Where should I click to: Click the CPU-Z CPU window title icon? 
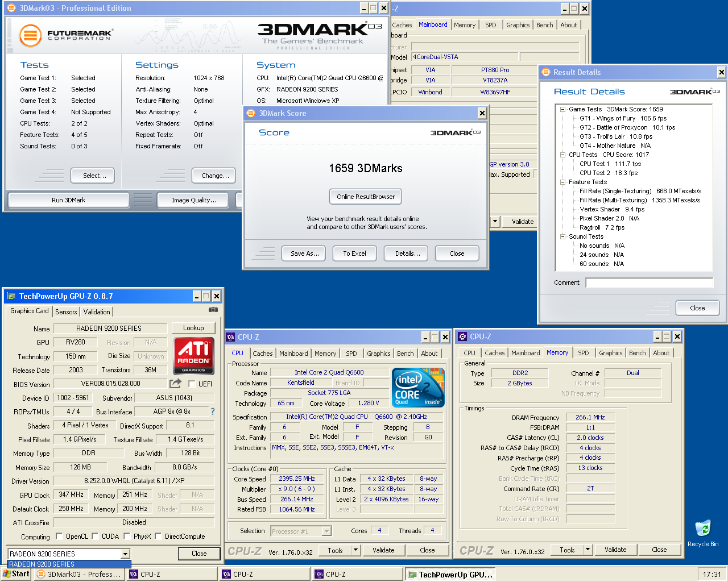[x=231, y=337]
